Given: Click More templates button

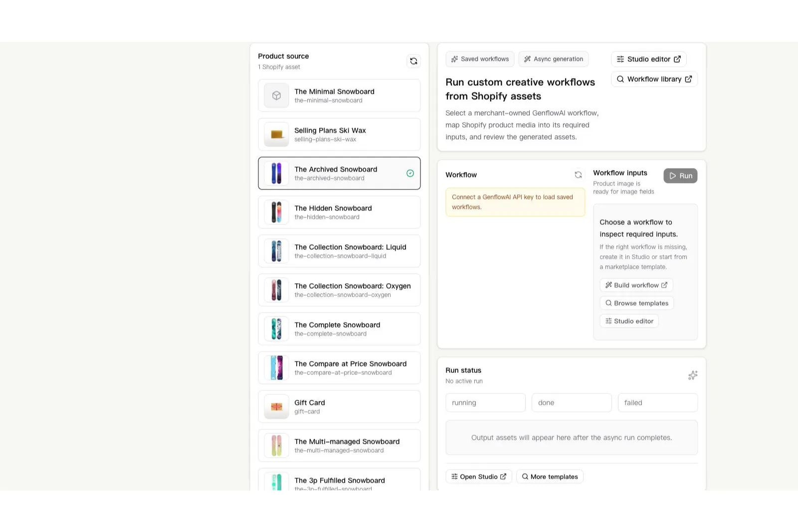Looking at the screenshot, I should coord(550,477).
